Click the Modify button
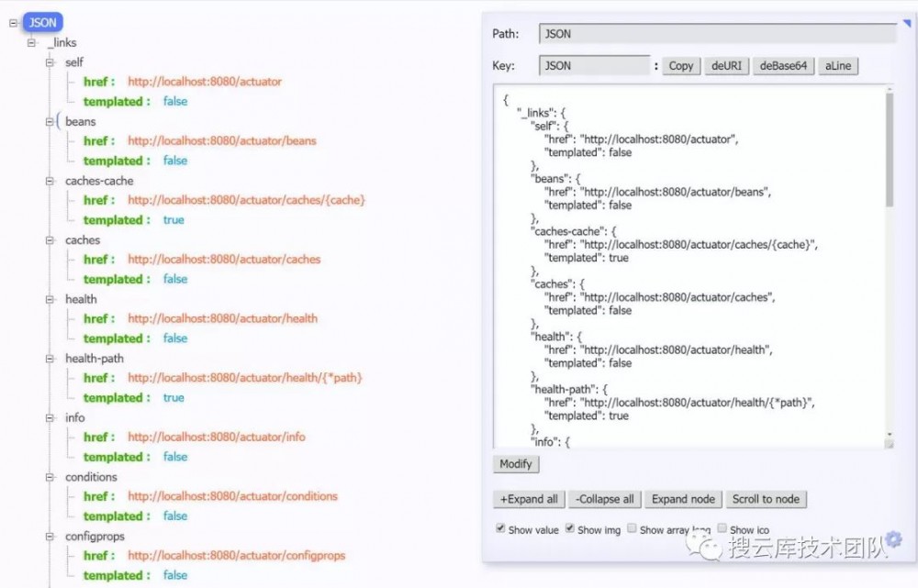918x588 pixels. pos(516,464)
